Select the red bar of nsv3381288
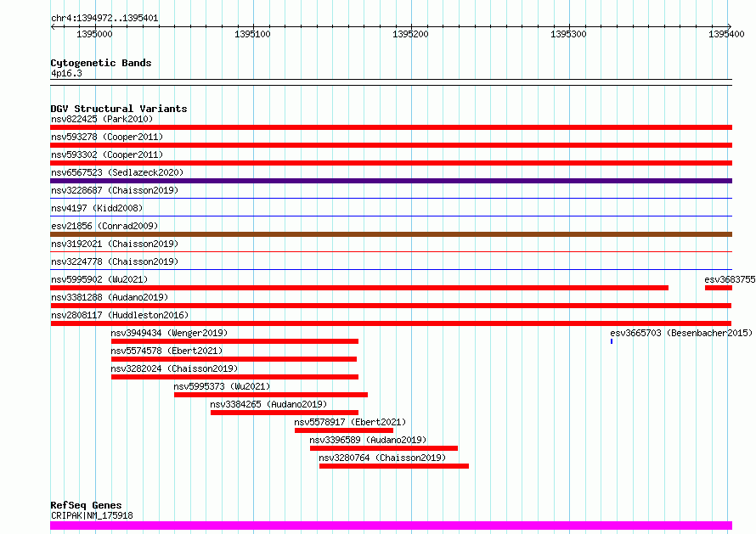The height and width of the screenshot is (534, 756). coord(391,306)
